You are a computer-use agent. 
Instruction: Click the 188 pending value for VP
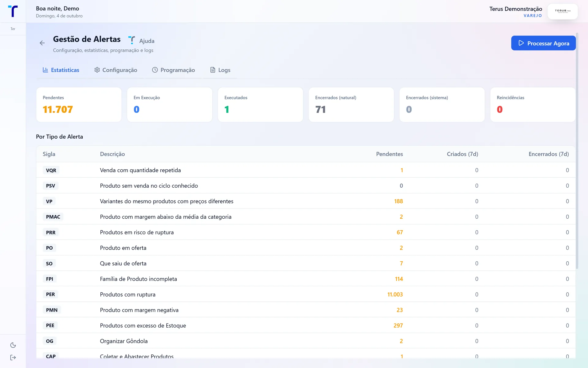coord(398,201)
